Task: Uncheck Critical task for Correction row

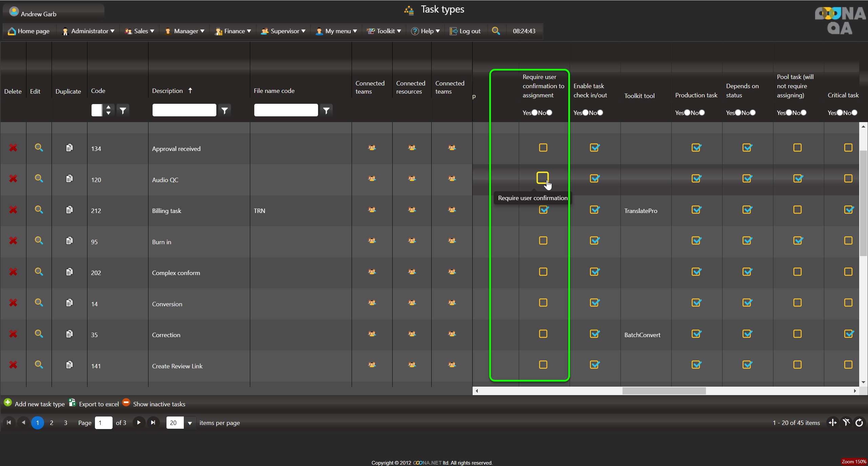Action: [x=848, y=334]
